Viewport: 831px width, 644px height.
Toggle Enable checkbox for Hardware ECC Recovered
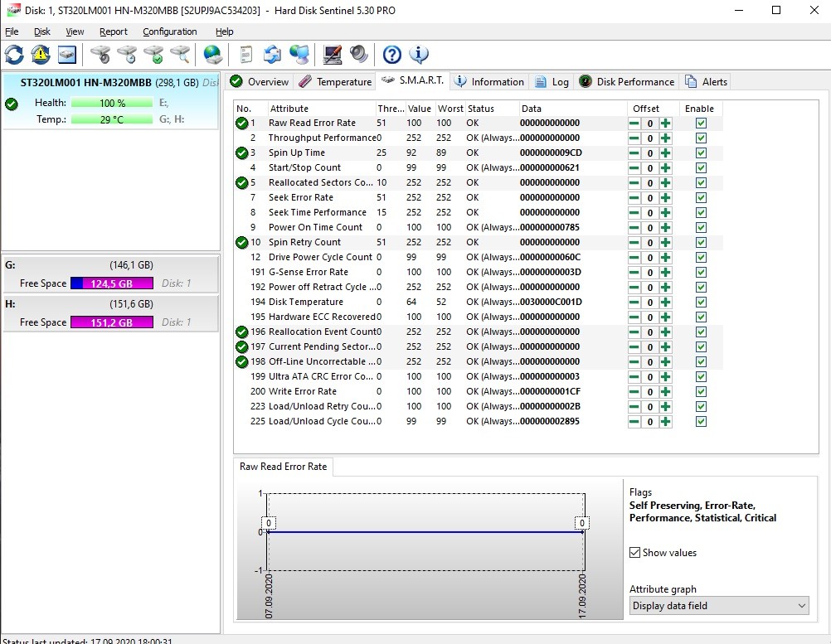point(701,317)
